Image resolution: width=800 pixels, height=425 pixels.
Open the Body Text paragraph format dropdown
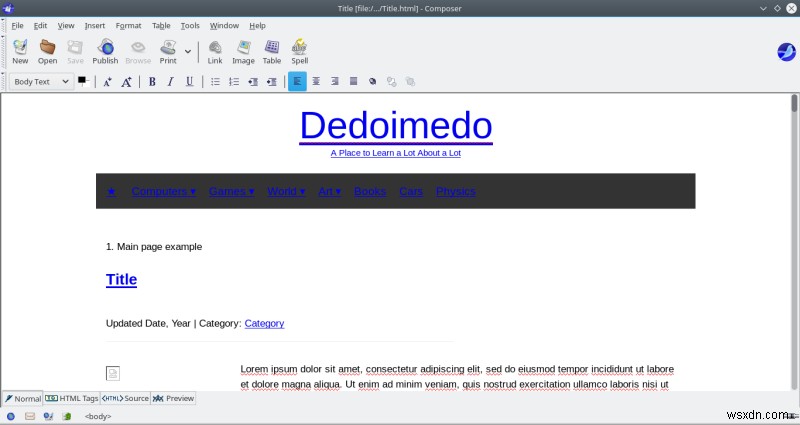click(x=40, y=82)
